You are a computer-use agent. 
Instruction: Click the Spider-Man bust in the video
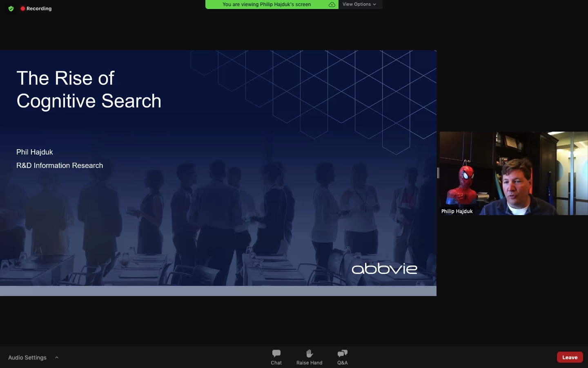(465, 184)
